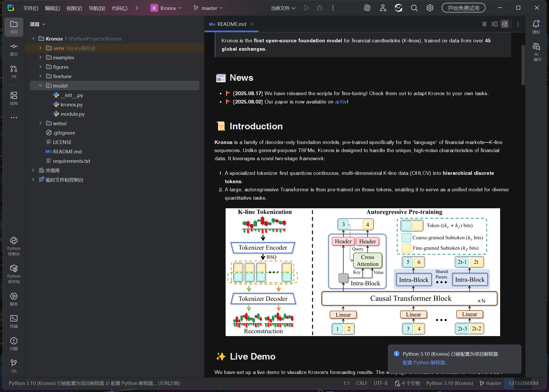Viewport: 549px width, 392px height.
Task: Open editor tab options menu
Action: click(x=518, y=24)
